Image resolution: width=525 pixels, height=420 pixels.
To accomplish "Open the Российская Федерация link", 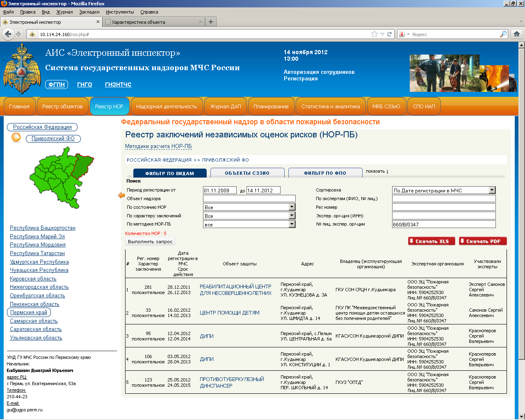I will (x=42, y=127).
